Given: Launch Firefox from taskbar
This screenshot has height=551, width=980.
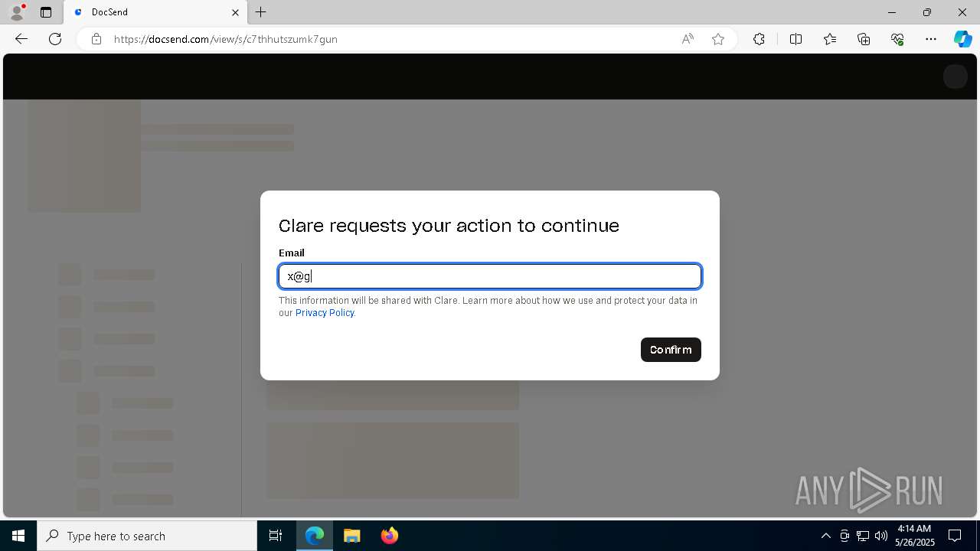Looking at the screenshot, I should (x=390, y=536).
